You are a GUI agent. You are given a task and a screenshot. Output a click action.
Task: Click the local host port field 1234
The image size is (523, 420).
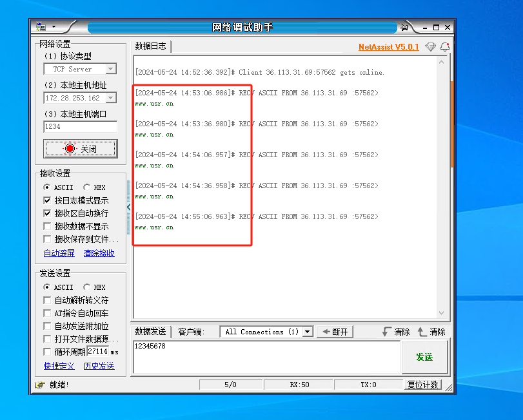(80, 126)
